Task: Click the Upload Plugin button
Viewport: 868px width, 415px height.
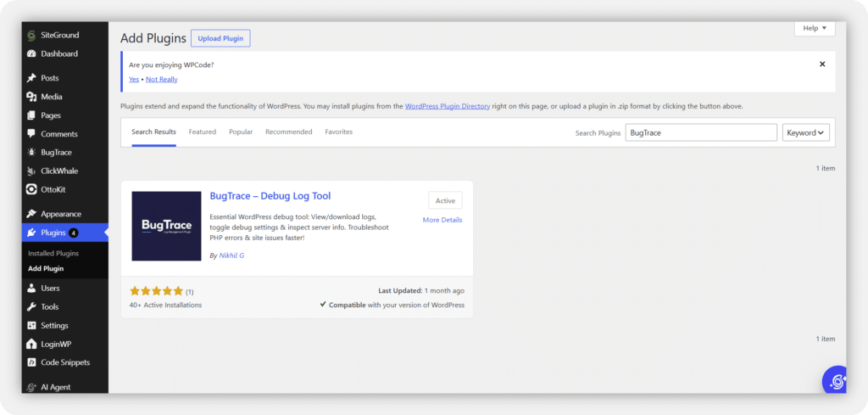Action: click(220, 38)
